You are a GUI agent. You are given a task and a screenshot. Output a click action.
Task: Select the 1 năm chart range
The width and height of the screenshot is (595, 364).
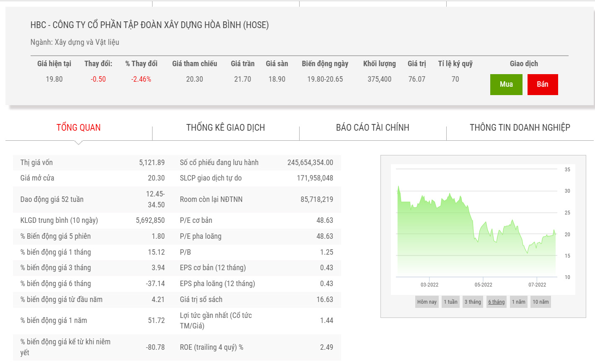pyautogui.click(x=518, y=302)
